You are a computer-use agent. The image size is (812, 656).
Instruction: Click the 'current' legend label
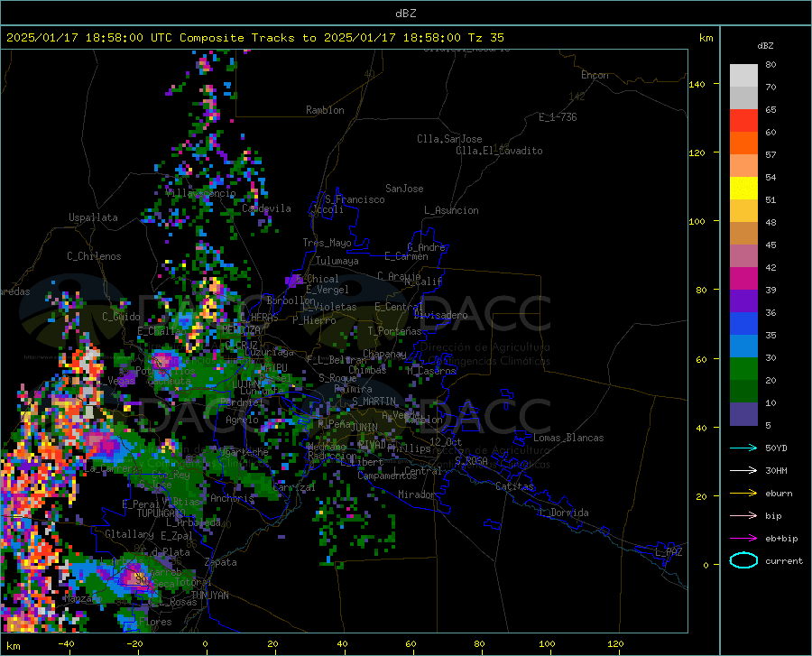click(x=784, y=561)
